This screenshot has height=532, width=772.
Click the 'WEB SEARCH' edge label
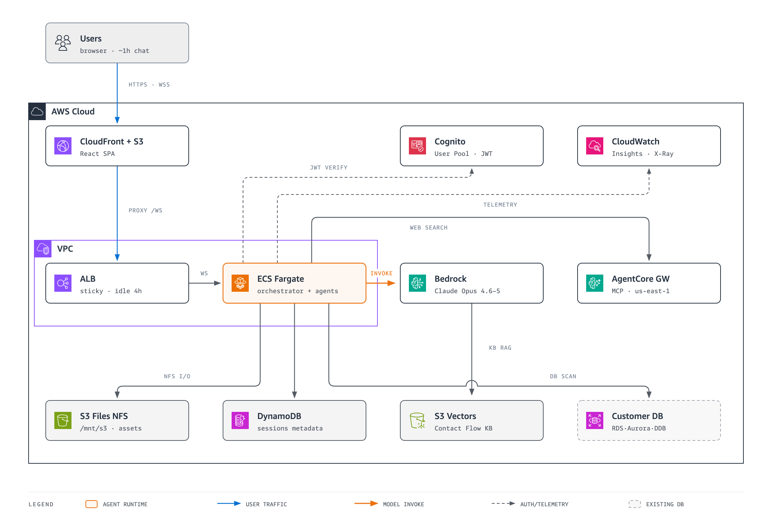(x=429, y=228)
